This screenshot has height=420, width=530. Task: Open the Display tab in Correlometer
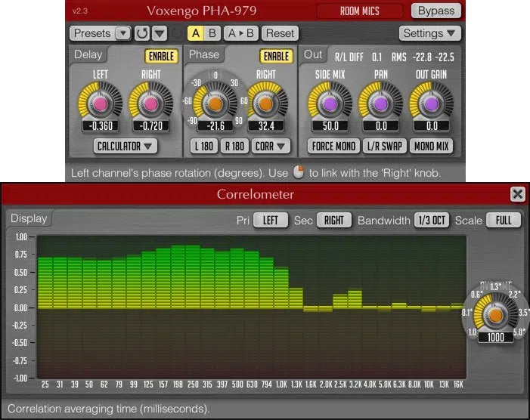[x=29, y=218]
